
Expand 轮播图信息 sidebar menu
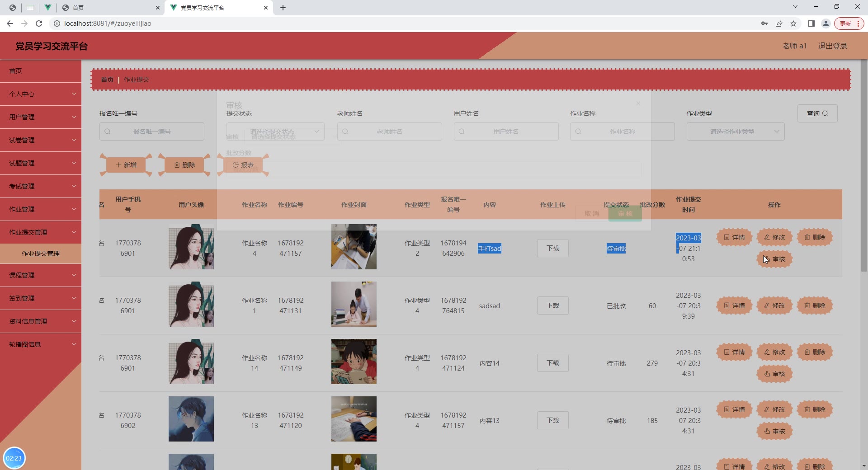[41, 344]
